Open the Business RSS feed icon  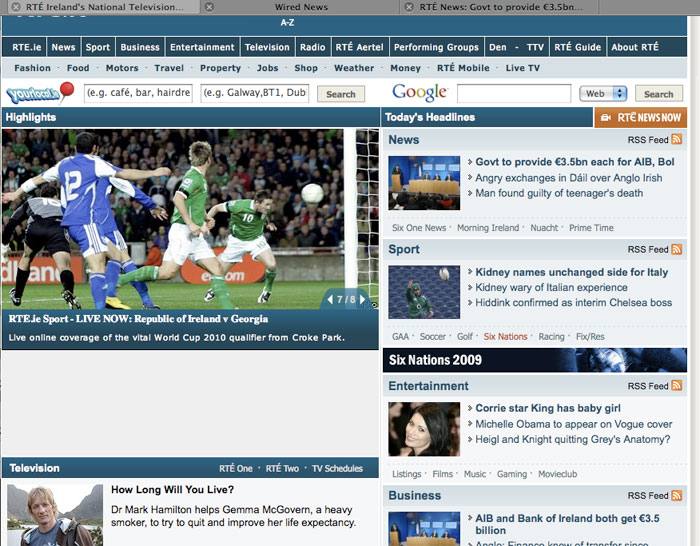pyautogui.click(x=677, y=496)
